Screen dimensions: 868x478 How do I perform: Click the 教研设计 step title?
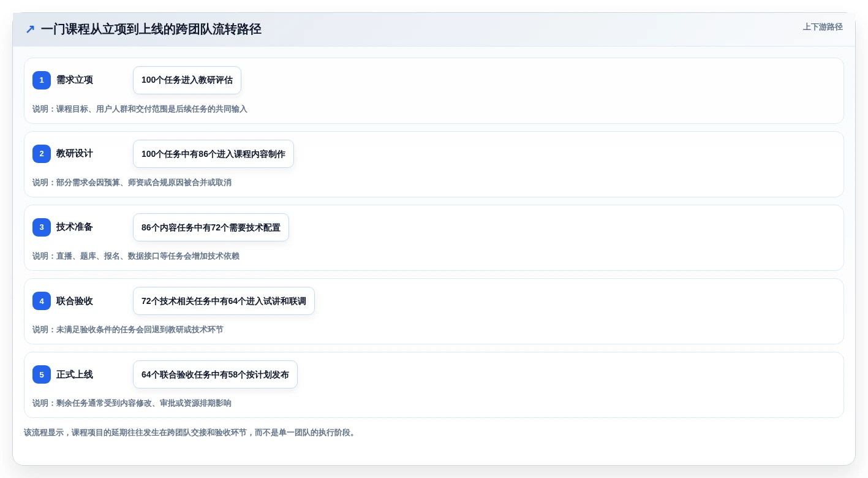[75, 153]
